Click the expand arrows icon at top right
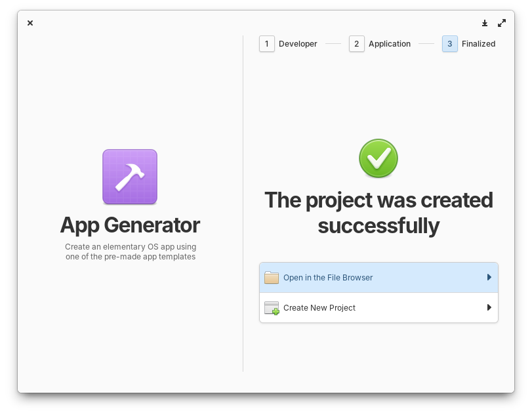 (502, 23)
